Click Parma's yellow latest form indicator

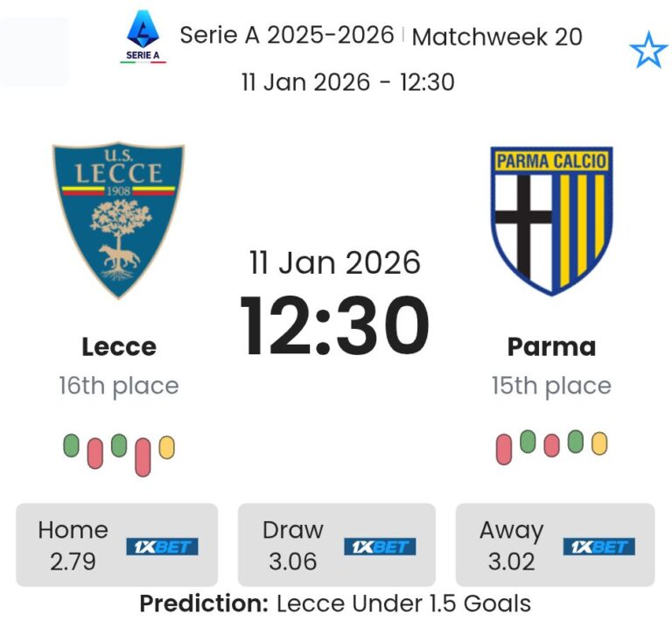tap(598, 443)
